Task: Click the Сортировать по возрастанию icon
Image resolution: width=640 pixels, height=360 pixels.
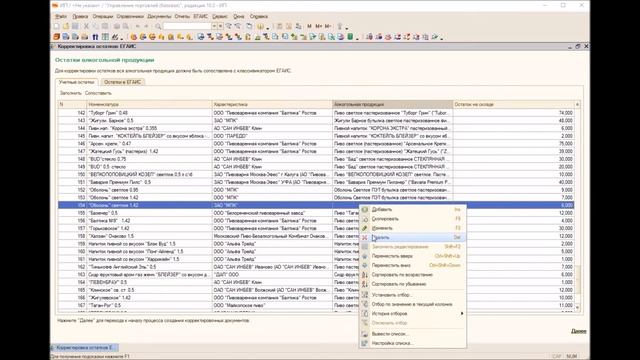Action: (x=365, y=275)
